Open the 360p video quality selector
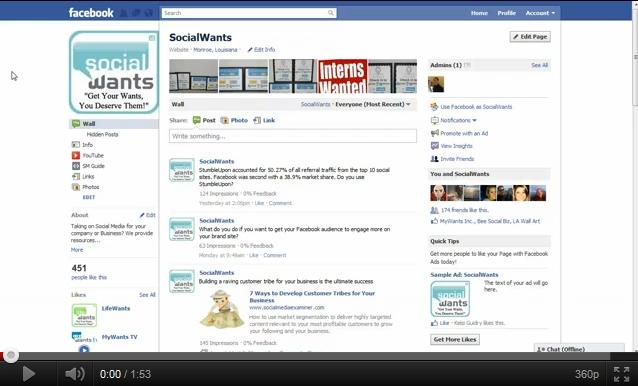This screenshot has width=638, height=386. point(586,374)
